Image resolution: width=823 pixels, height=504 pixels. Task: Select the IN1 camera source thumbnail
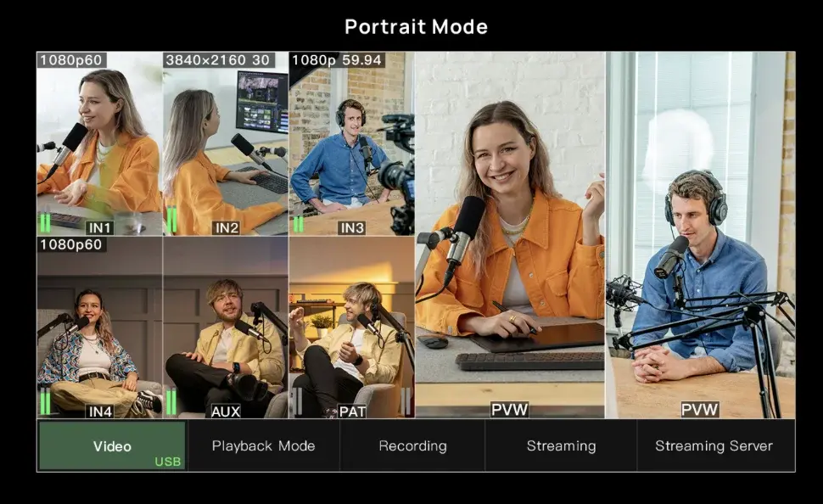click(99, 144)
